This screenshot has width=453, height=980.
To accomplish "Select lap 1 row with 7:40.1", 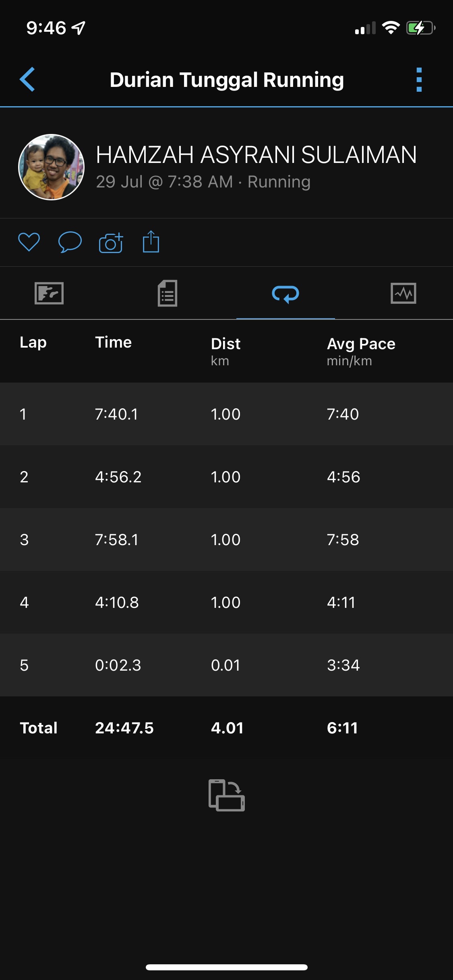I will 226,414.
